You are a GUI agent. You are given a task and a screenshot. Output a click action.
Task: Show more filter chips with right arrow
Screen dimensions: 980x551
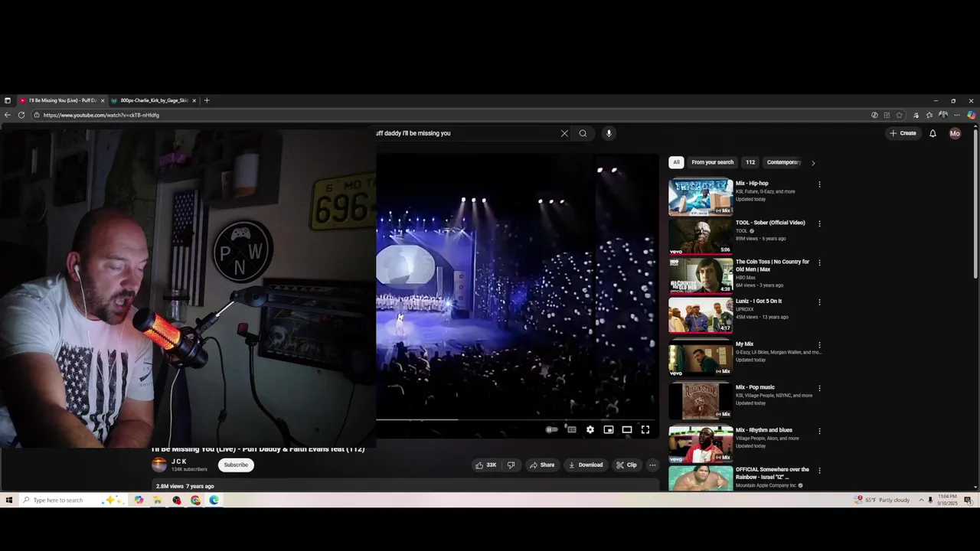pyautogui.click(x=813, y=162)
